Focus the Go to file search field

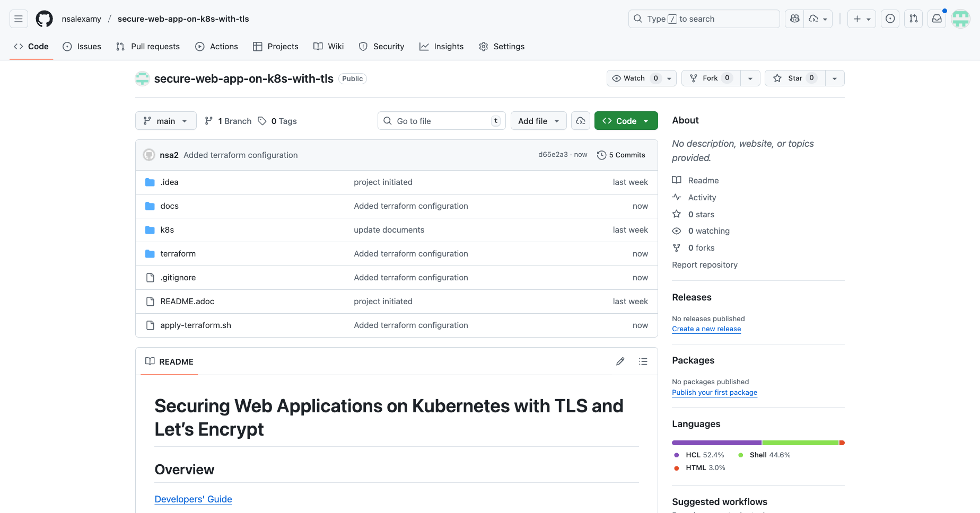coord(441,120)
